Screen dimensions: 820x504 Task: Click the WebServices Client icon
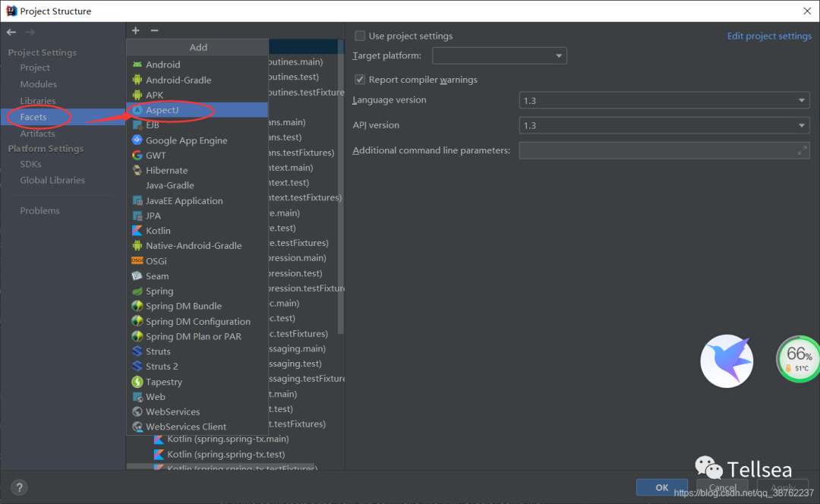click(137, 427)
